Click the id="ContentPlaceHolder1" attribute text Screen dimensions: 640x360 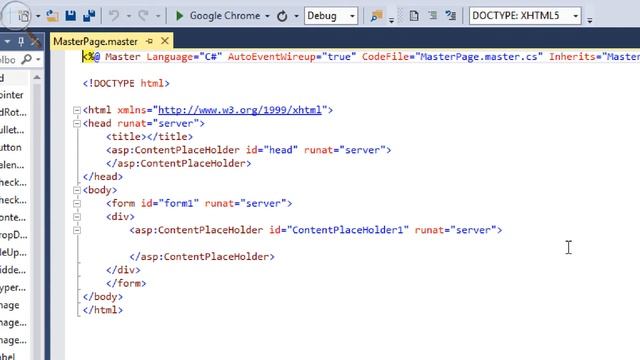tap(339, 230)
